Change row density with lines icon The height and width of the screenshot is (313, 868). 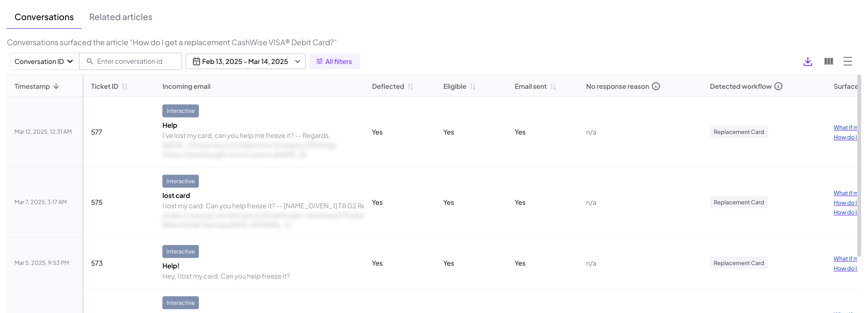pos(847,61)
